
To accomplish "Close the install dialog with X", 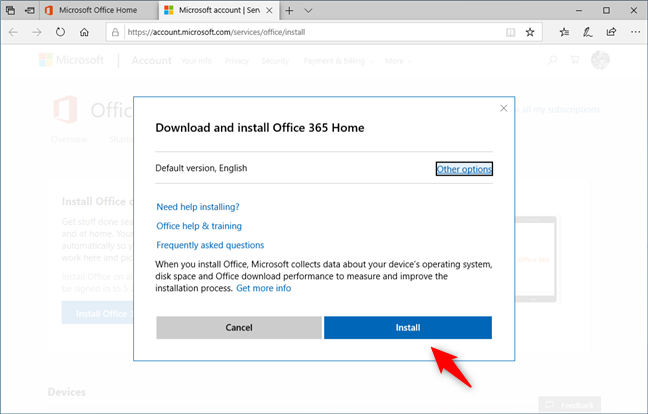I will click(503, 108).
